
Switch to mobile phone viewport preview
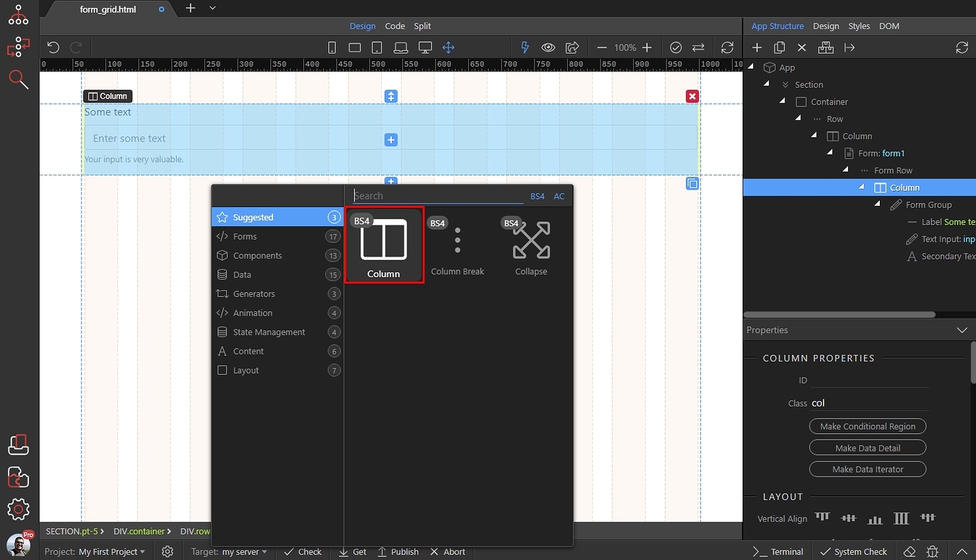pyautogui.click(x=332, y=47)
